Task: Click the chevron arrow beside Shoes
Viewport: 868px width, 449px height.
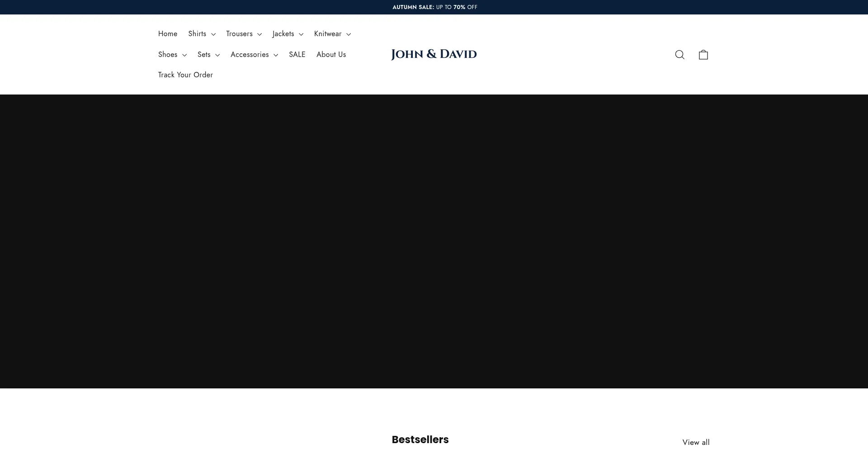Action: pyautogui.click(x=184, y=55)
